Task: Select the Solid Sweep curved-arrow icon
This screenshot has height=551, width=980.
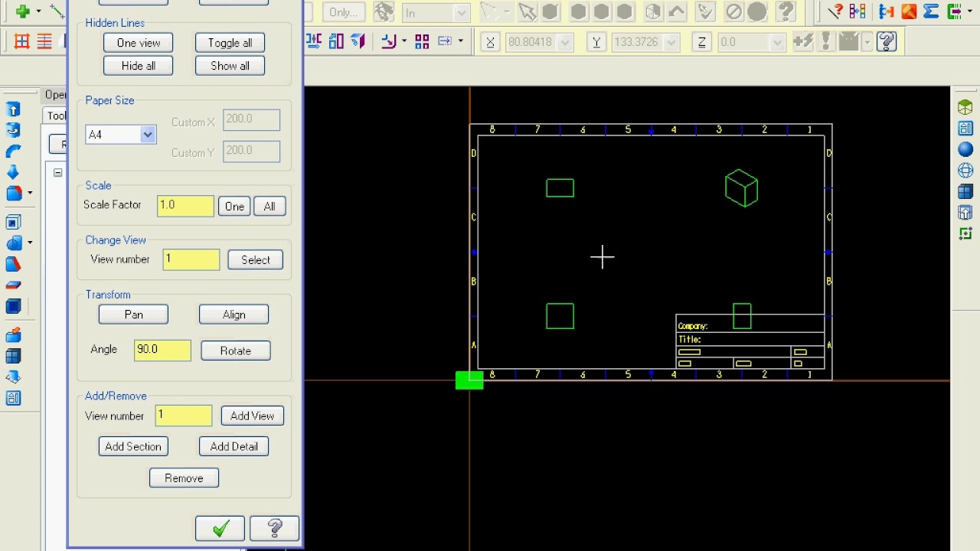Action: 13,151
